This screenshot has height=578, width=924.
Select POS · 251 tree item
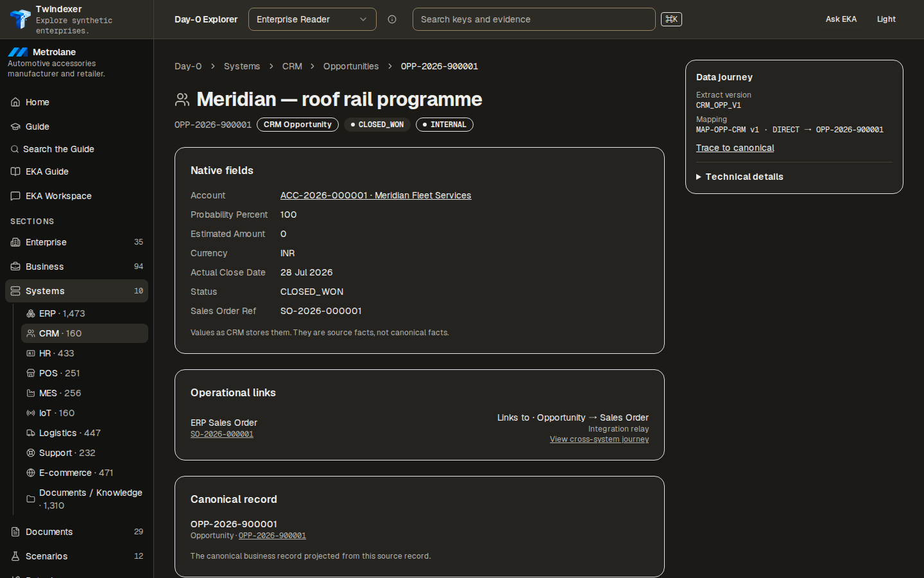pyautogui.click(x=85, y=373)
